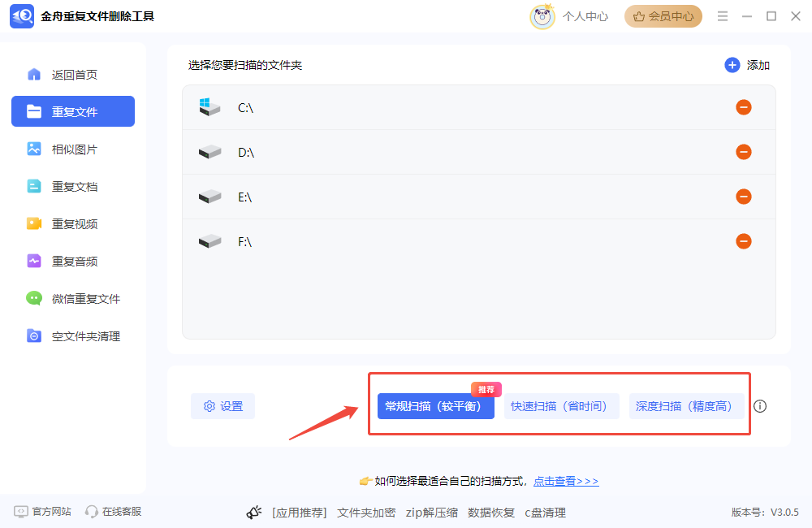812x528 pixels.
Task: Select the F:\ row text
Action: (x=245, y=241)
